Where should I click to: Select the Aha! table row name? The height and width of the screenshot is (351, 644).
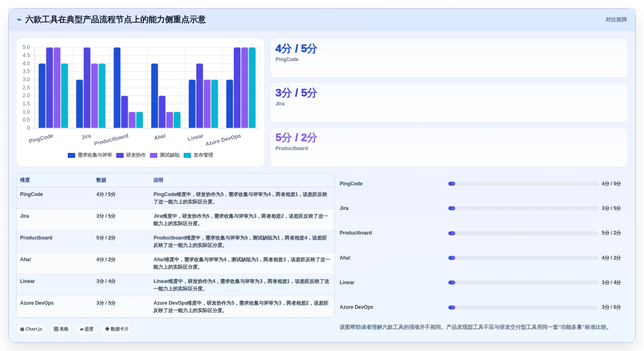(x=25, y=260)
